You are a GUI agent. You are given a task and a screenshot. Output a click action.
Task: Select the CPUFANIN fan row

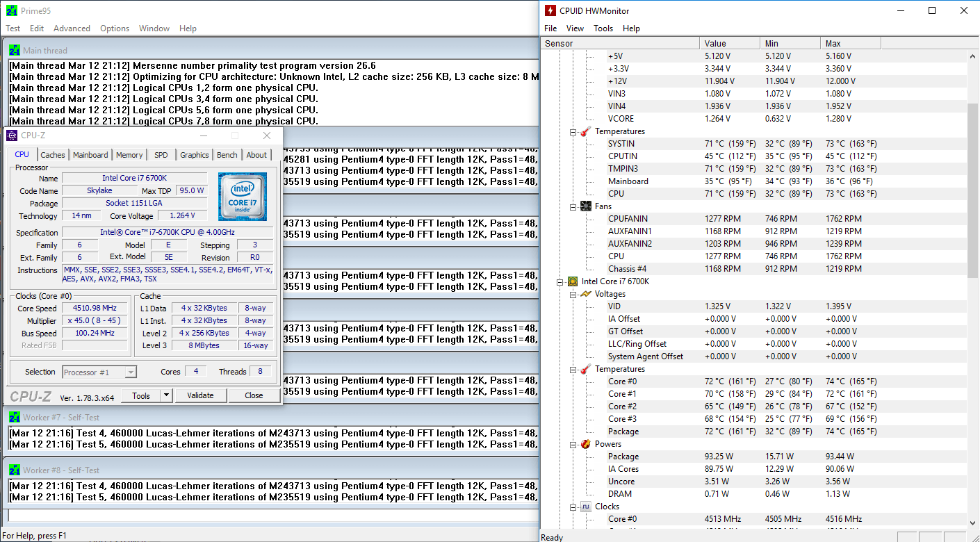pyautogui.click(x=753, y=219)
